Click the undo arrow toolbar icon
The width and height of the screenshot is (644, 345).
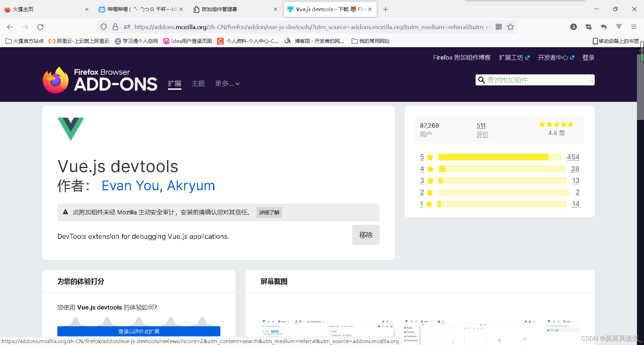click(604, 27)
